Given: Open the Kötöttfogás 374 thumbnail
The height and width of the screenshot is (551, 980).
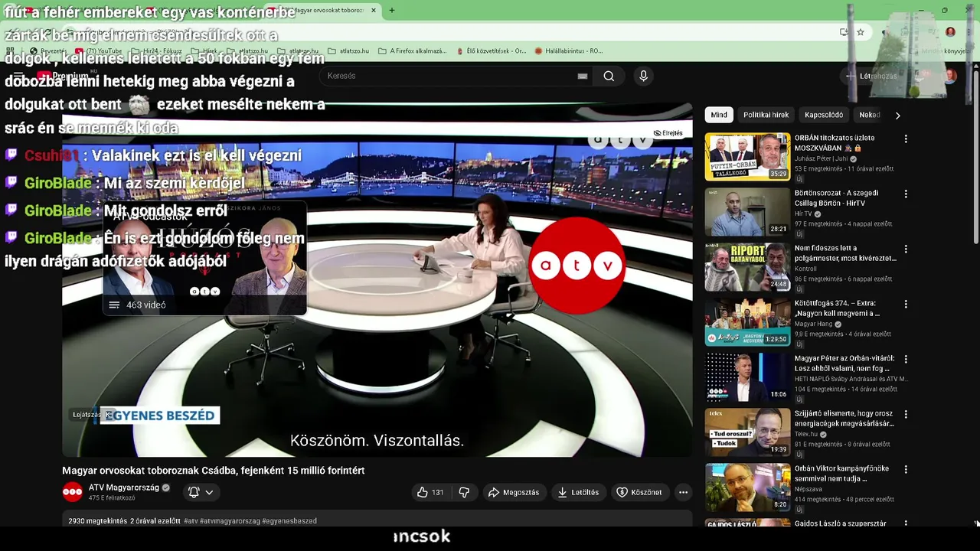Looking at the screenshot, I should tap(747, 322).
